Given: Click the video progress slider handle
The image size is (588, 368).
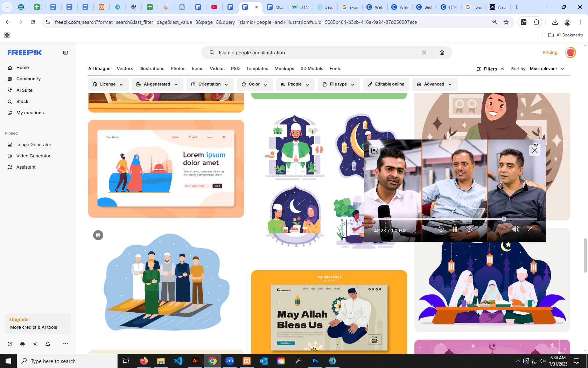Looking at the screenshot, I should 504,219.
